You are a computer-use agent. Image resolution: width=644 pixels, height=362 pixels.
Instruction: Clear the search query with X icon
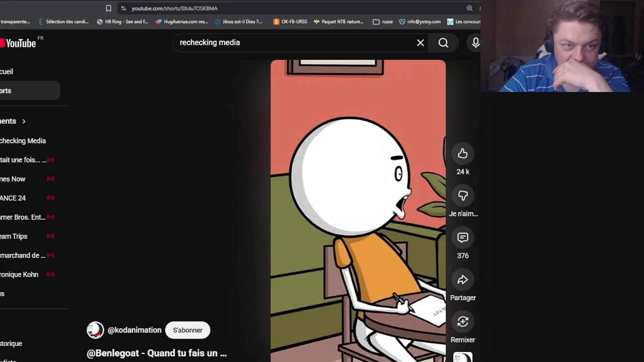pyautogui.click(x=421, y=43)
